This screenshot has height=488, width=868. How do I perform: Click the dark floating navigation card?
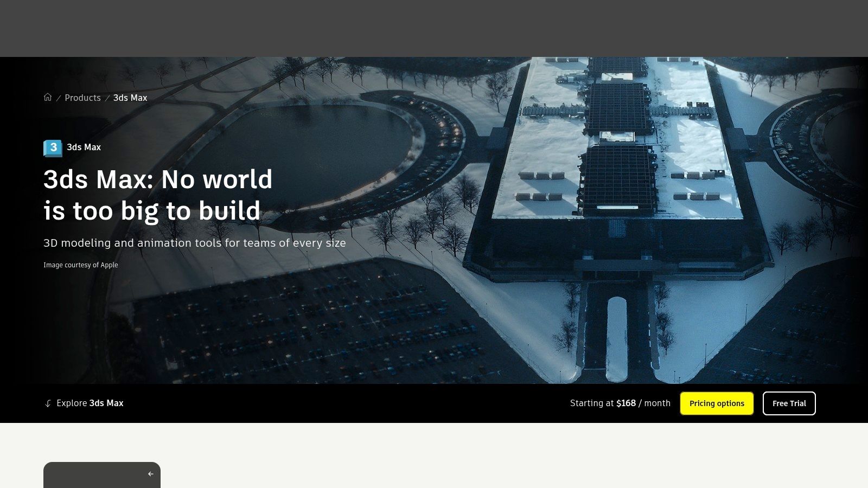(x=102, y=475)
